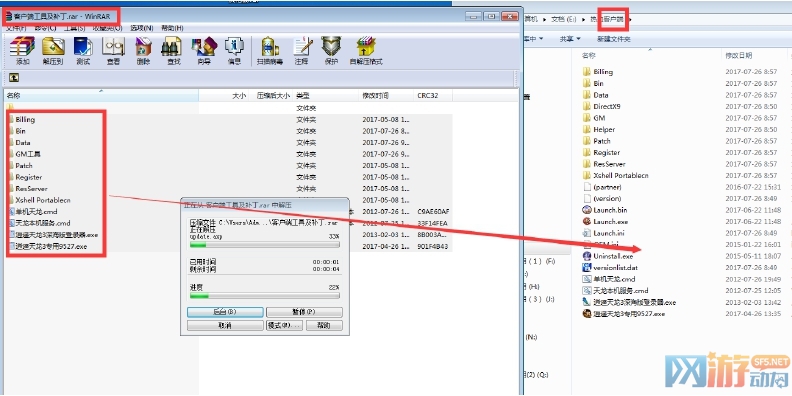Viewport: 792px width, 396px height.
Task: Click the 模式(M)... button in dialog
Action: 284,325
